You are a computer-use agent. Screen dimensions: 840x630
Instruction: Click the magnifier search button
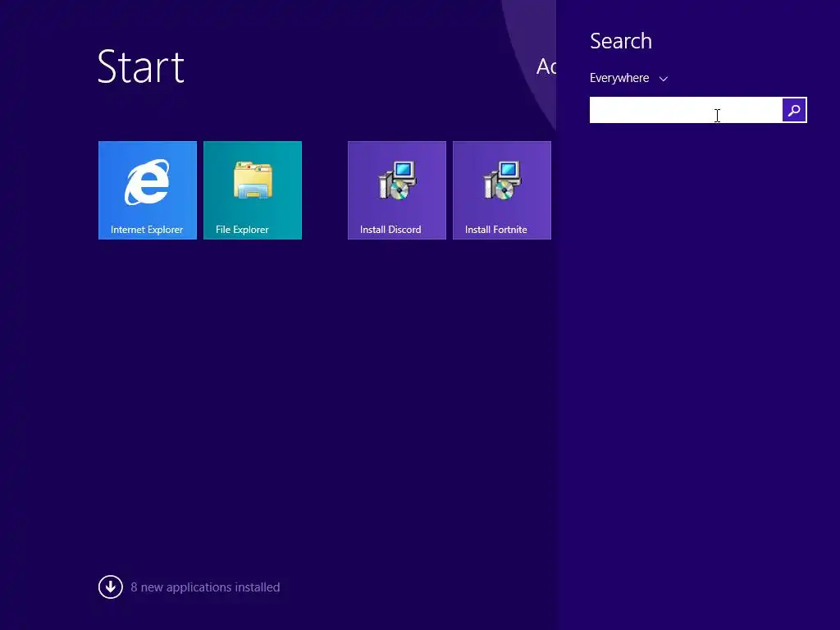pos(794,110)
